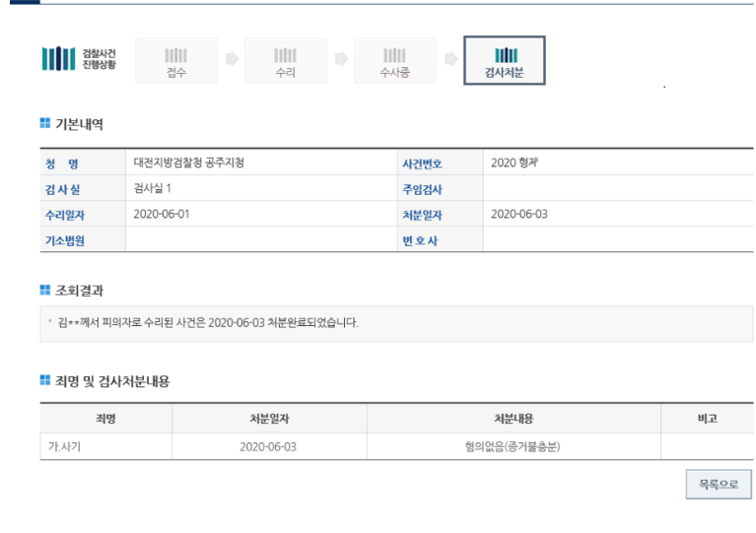The image size is (756, 533).
Task: Select the 혐의없음(증거불충분) result cell
Action: coord(513,446)
